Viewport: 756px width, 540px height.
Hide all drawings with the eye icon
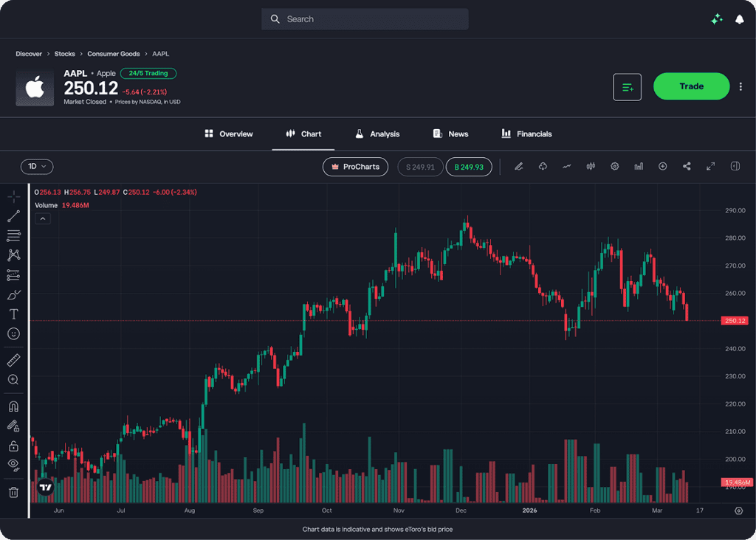pyautogui.click(x=13, y=465)
